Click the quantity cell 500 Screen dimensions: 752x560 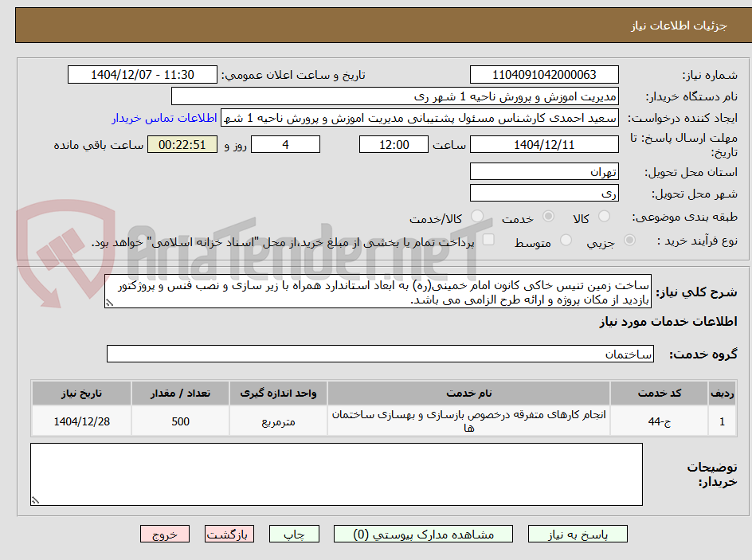180,421
